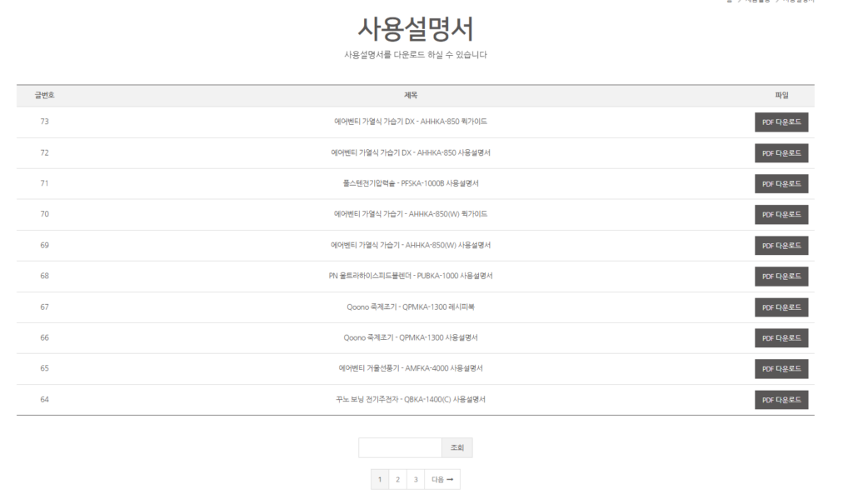Click post number 67
853x504 pixels.
[x=45, y=307]
